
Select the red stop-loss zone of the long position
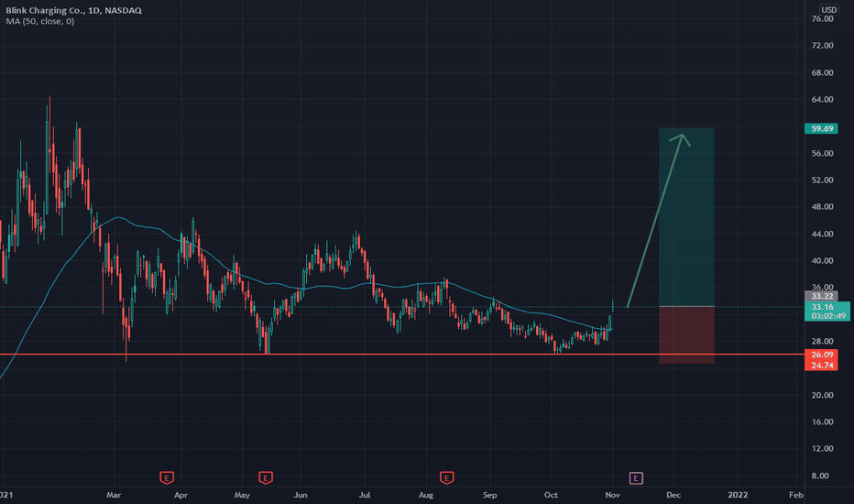[686, 335]
